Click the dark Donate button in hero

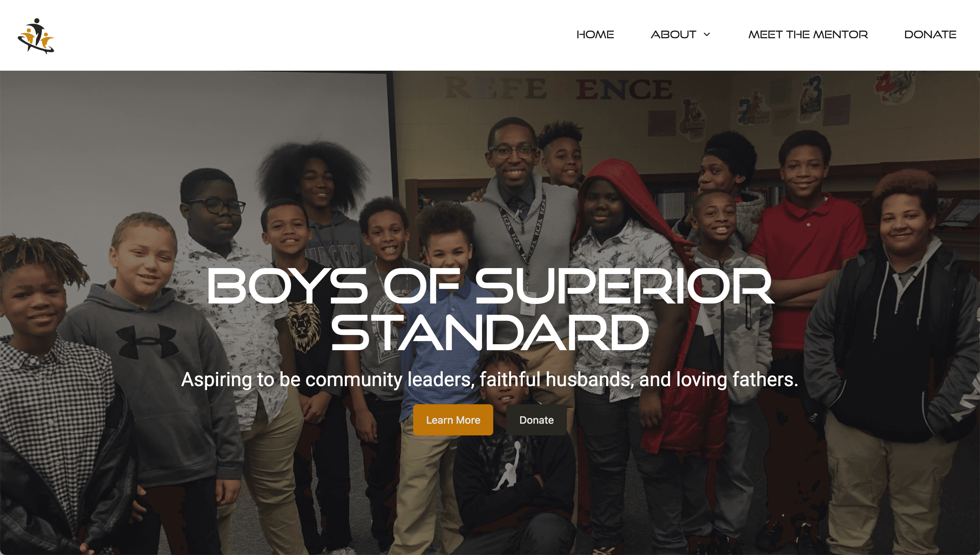536,420
